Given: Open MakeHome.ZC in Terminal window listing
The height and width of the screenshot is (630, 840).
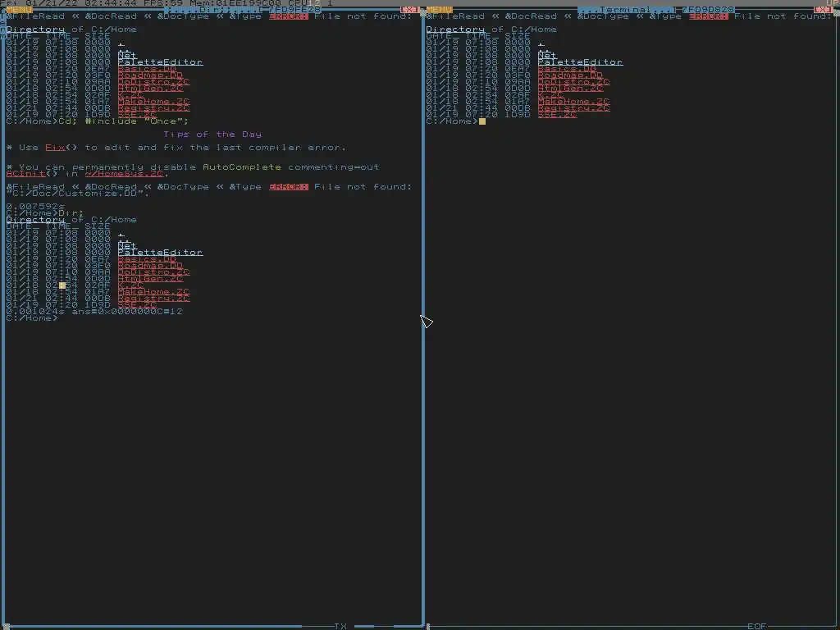Looking at the screenshot, I should [573, 101].
